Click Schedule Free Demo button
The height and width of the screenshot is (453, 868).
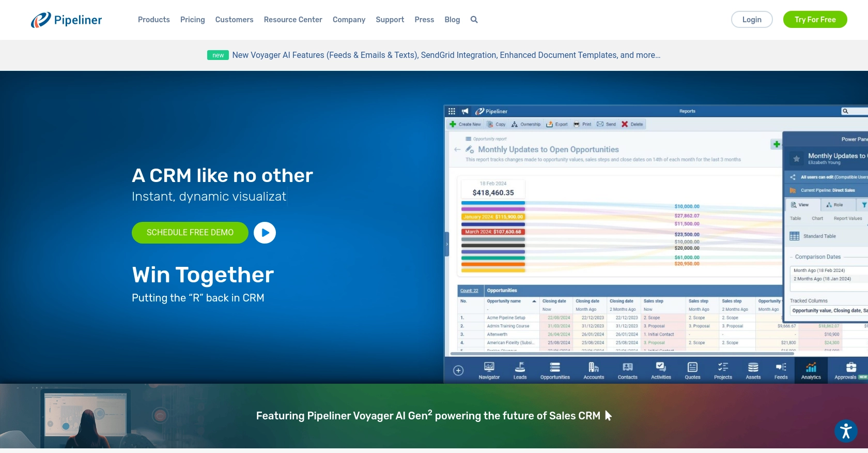[190, 233]
